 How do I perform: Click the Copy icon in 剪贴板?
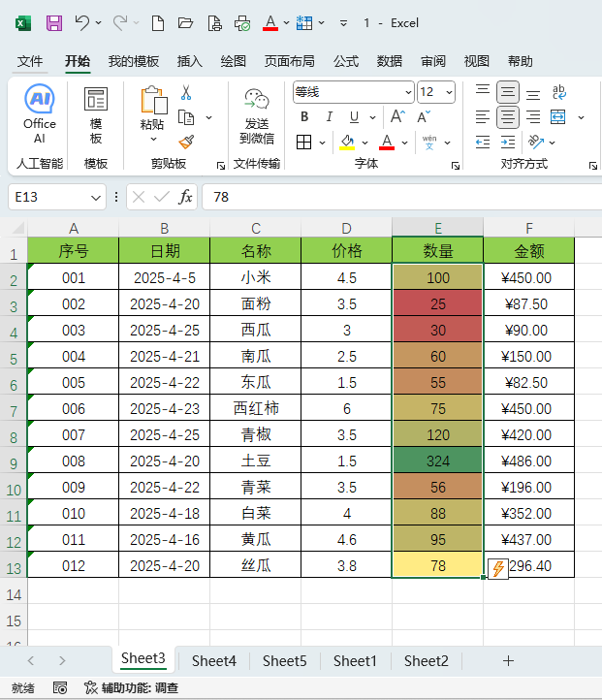(x=186, y=117)
